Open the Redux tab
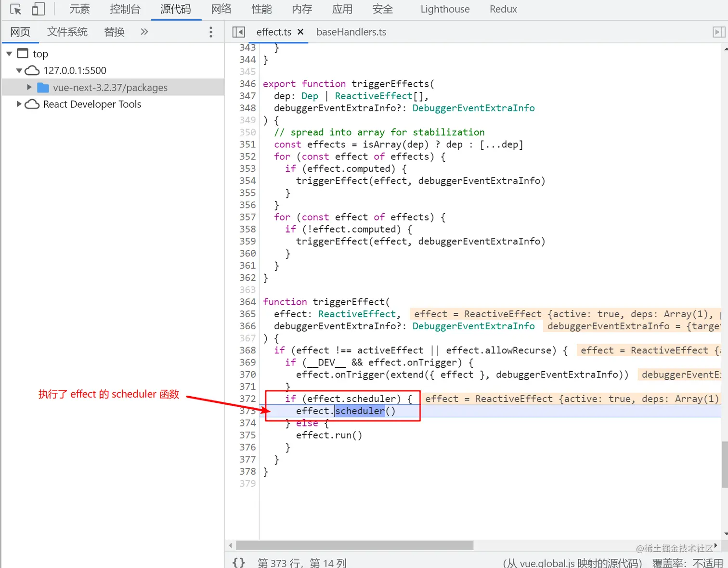The image size is (728, 568). pos(503,9)
